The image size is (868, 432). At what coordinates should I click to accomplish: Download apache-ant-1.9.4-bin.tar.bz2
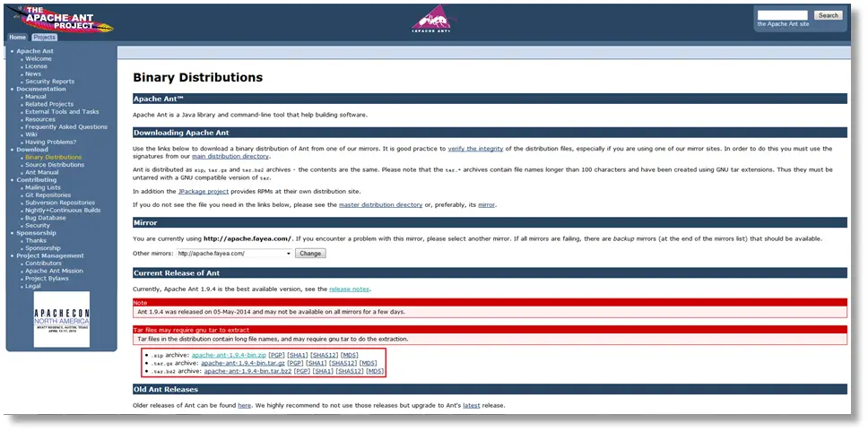(x=248, y=371)
